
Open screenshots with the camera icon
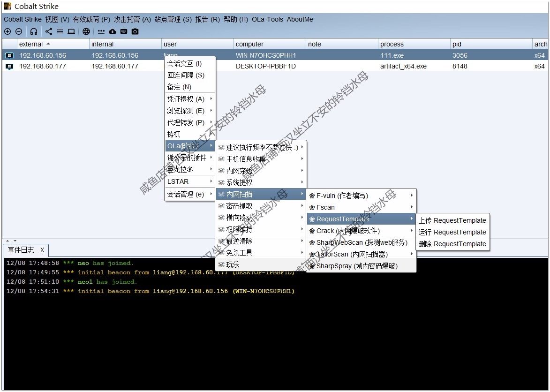[135, 31]
